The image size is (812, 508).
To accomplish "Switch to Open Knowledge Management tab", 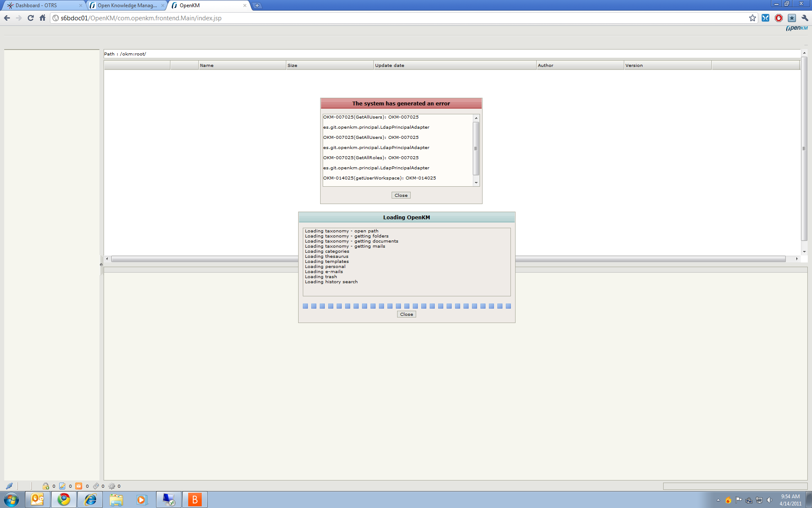I will [126, 6].
